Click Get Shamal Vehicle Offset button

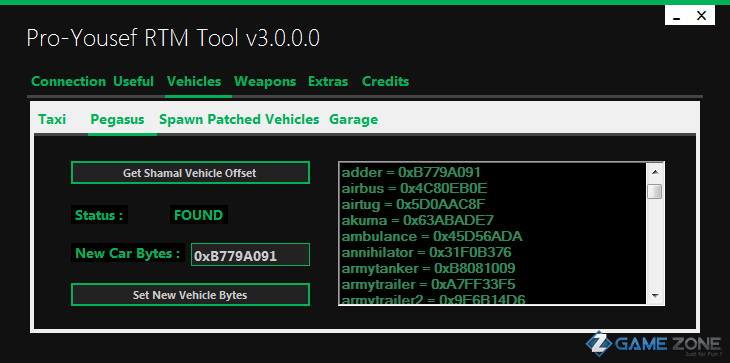coord(190,173)
